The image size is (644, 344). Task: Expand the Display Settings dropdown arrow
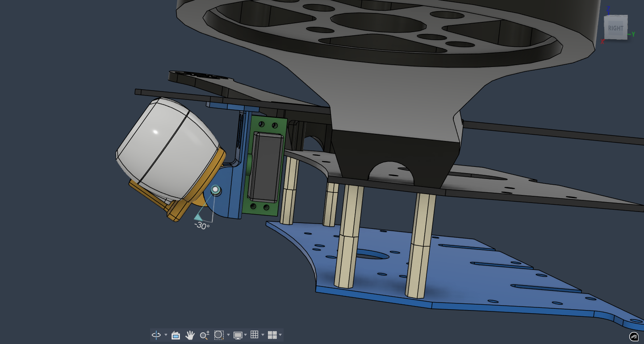[246, 335]
